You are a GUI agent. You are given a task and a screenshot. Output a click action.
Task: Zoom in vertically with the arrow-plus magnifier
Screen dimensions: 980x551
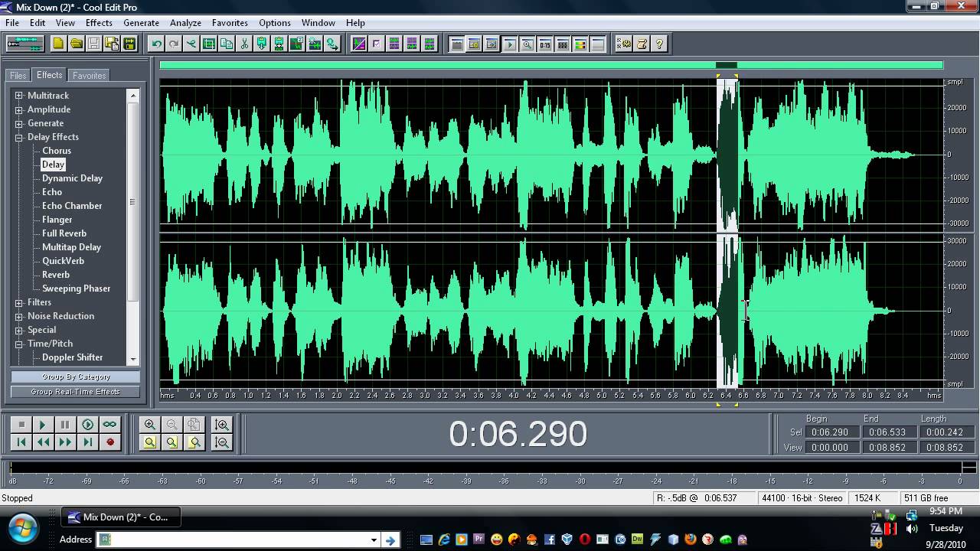[222, 424]
